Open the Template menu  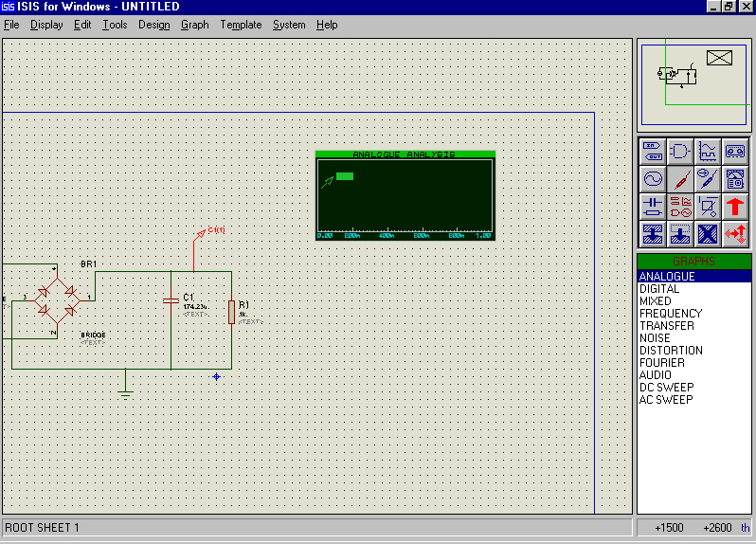[241, 25]
